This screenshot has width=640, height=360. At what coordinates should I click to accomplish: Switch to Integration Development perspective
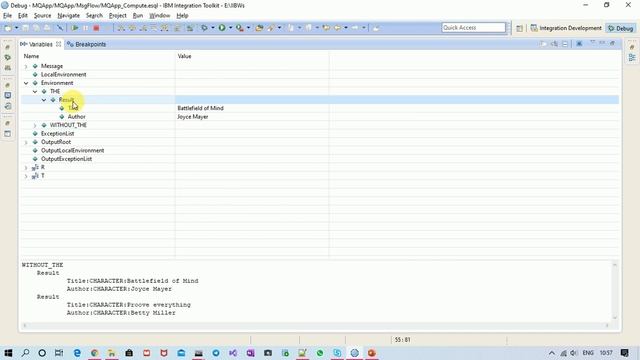point(566,28)
